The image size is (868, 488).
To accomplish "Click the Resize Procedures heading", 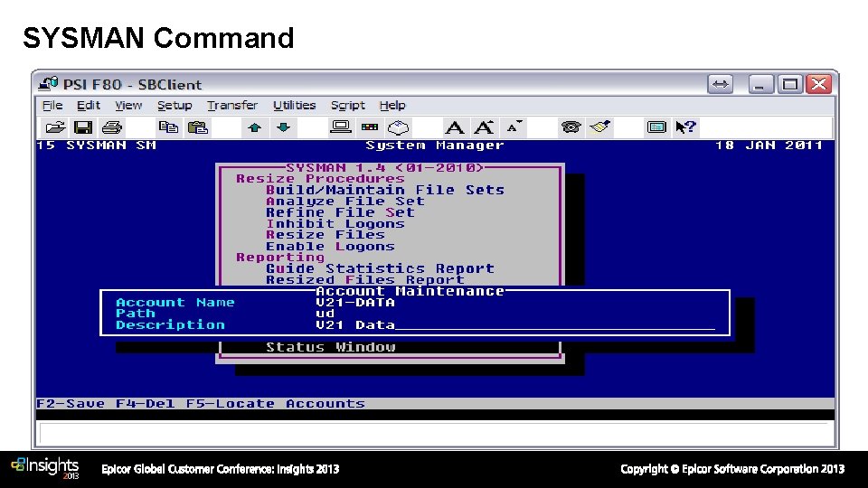I will (x=320, y=179).
